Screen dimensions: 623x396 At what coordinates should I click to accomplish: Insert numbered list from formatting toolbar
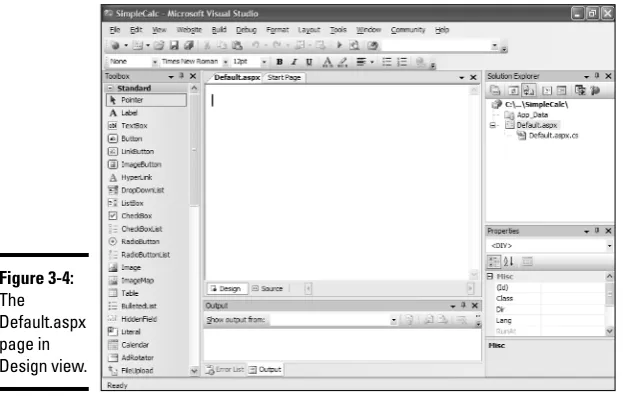[402, 62]
